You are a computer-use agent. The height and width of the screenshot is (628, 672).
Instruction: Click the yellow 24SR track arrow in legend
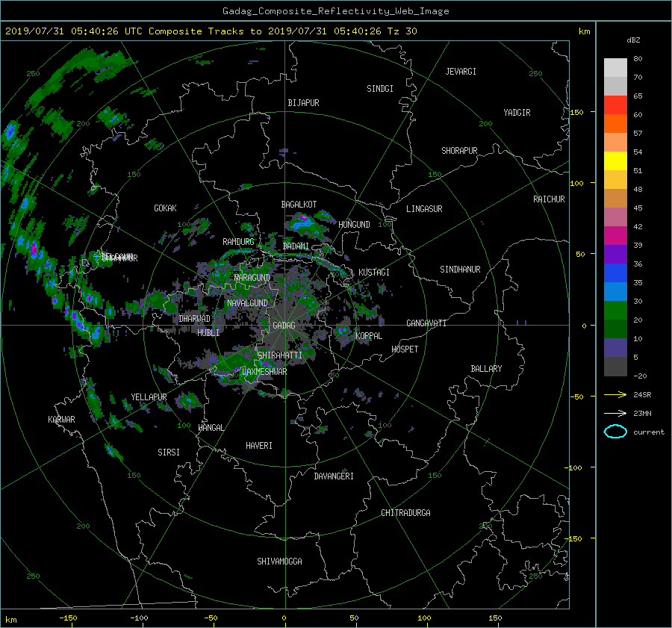[x=615, y=394]
